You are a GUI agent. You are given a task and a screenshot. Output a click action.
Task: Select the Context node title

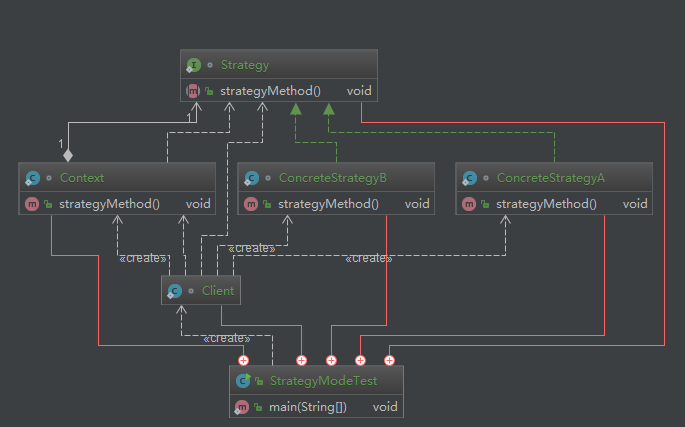click(x=82, y=178)
